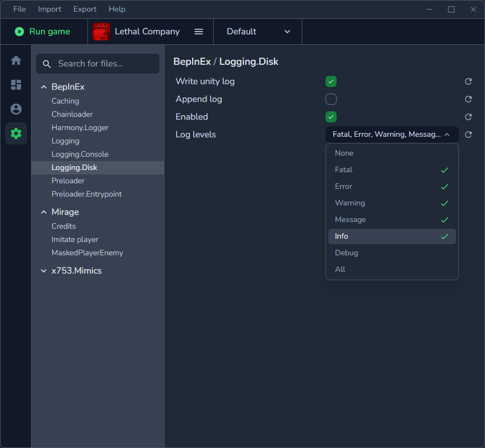Select Debug log level
Image resolution: width=485 pixels, height=448 pixels.
[392, 253]
